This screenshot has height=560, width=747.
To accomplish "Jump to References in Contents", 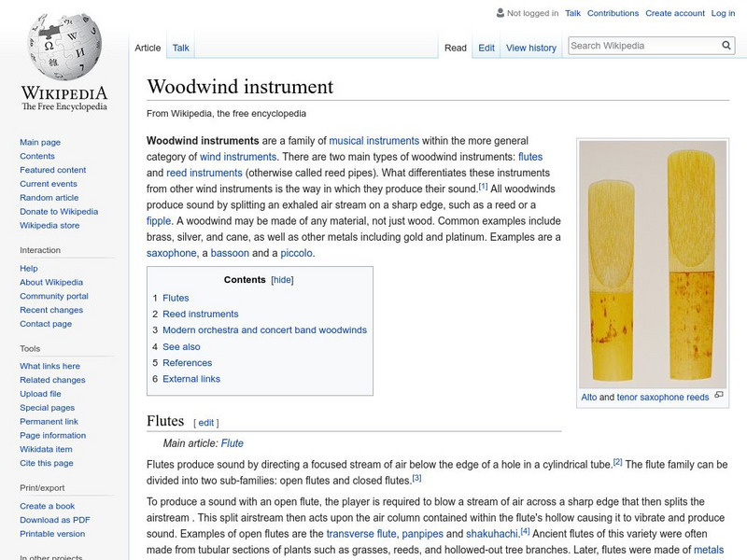I will pos(188,363).
